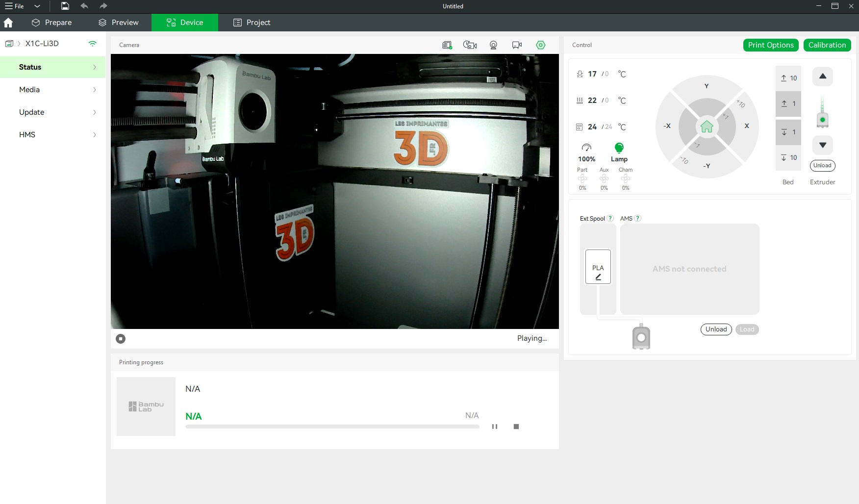Expand the Status section chevron
The height and width of the screenshot is (504, 859).
[x=95, y=67]
